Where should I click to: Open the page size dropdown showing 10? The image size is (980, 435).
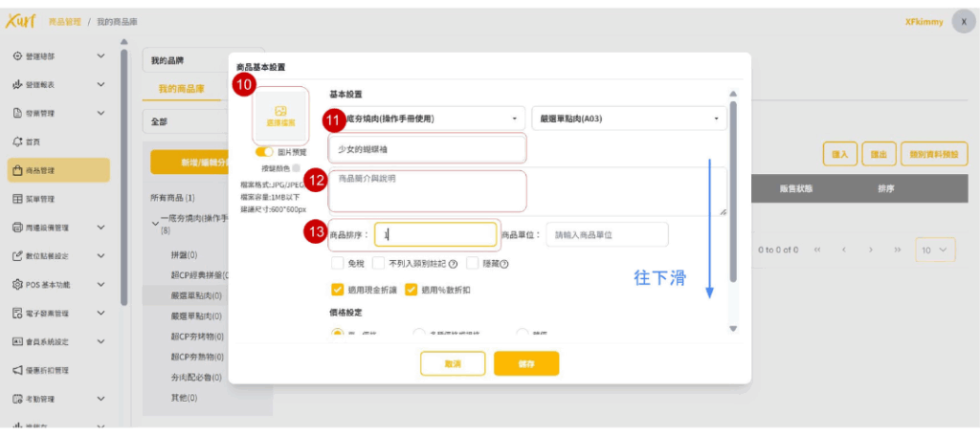point(934,250)
